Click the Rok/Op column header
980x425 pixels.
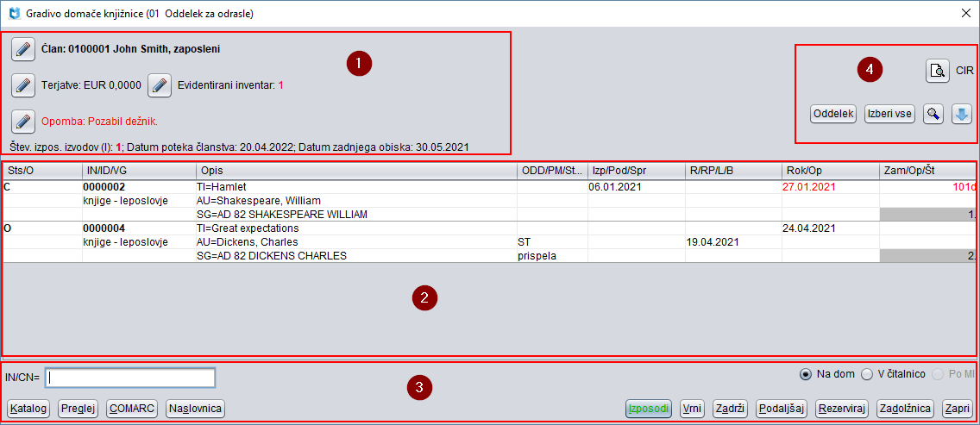pyautogui.click(x=830, y=171)
